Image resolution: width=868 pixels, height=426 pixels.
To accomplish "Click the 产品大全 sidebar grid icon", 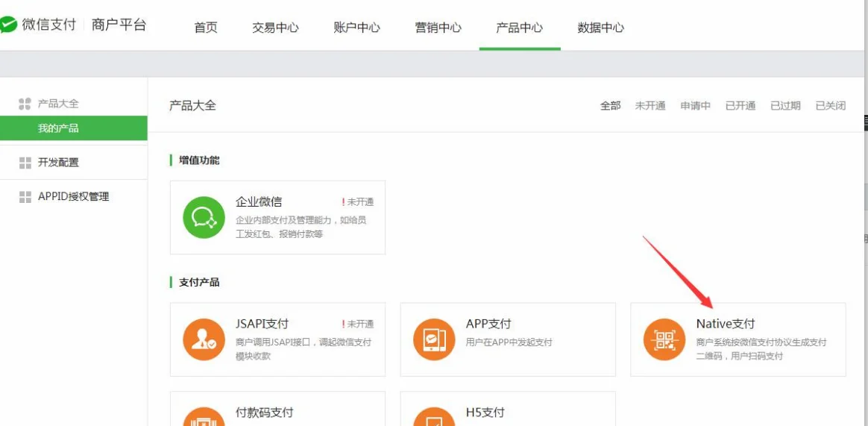I will pos(25,104).
